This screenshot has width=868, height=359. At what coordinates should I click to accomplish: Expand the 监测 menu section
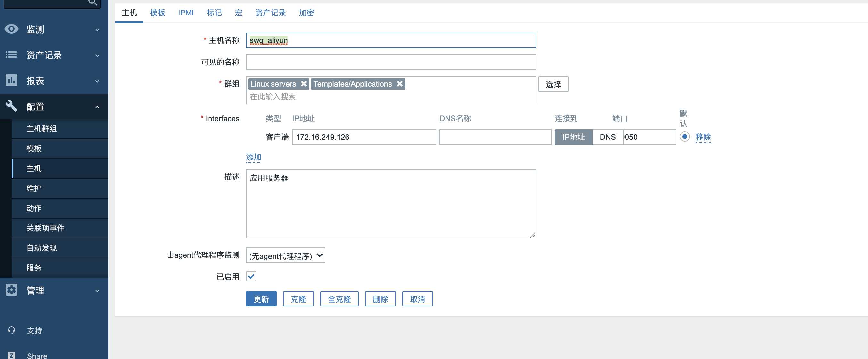point(97,30)
